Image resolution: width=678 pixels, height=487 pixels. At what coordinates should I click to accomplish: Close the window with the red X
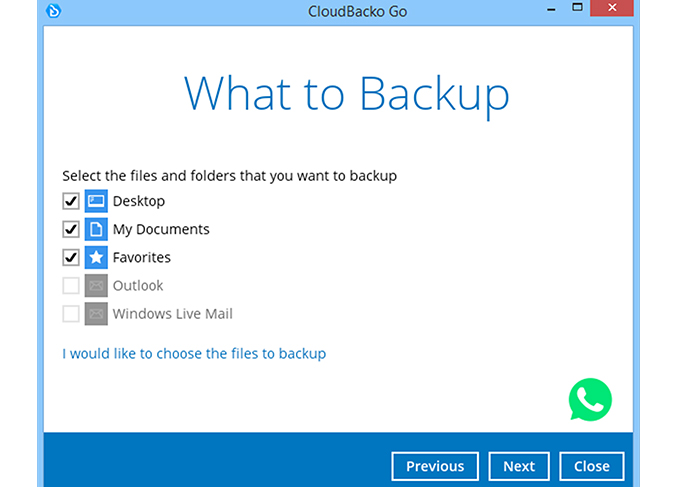(612, 8)
